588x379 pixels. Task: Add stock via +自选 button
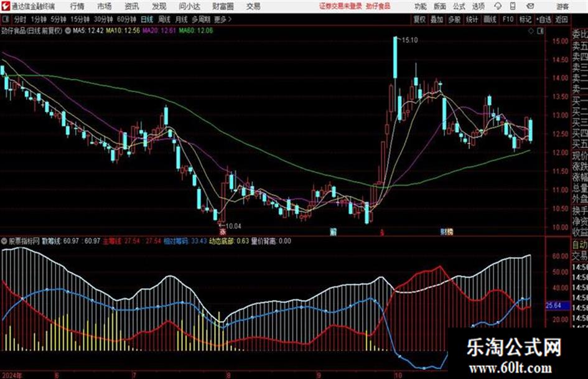[x=544, y=19]
